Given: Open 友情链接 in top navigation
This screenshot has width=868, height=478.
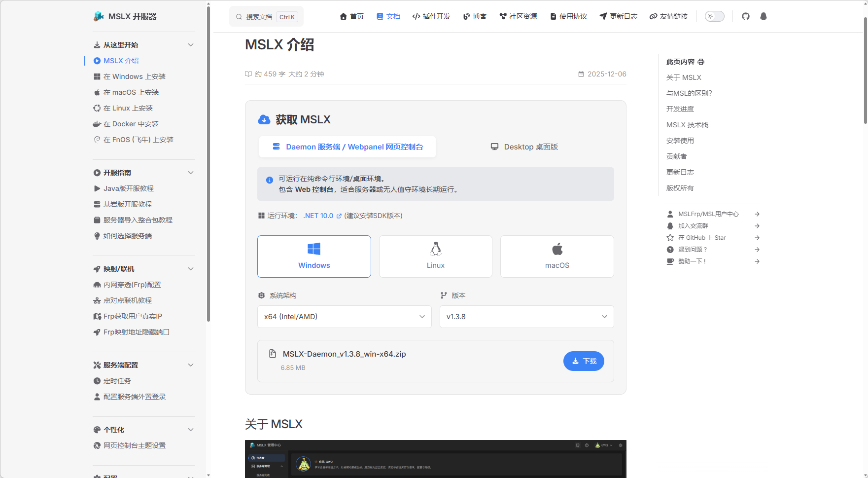Looking at the screenshot, I should click(x=668, y=16).
